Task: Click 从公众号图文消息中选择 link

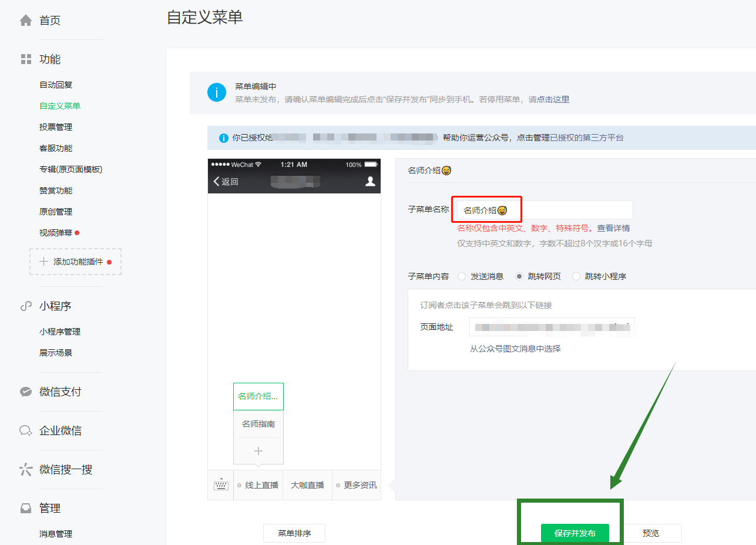Action: pyautogui.click(x=515, y=349)
